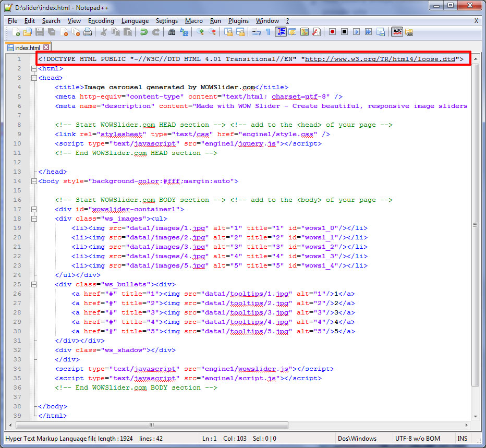Click the Close All documents icon
The height and width of the screenshot is (448, 486).
pyautogui.click(x=76, y=32)
